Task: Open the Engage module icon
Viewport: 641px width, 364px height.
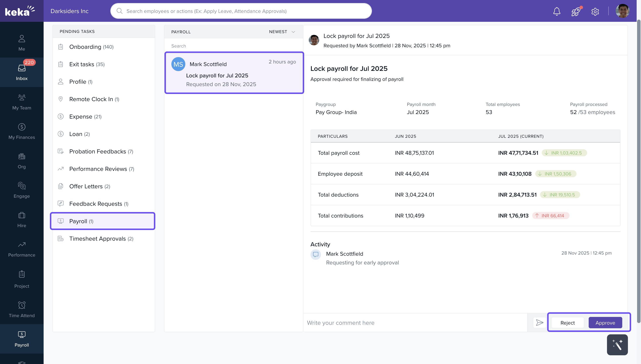Action: 22,190
